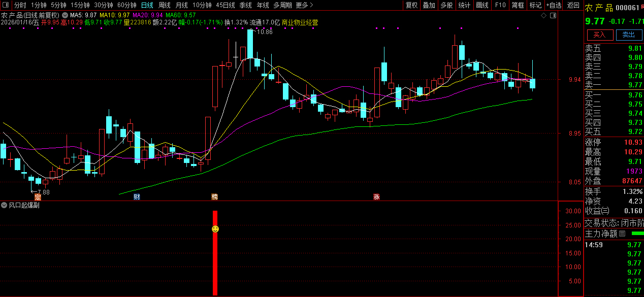
Task: Open the red 涨 limit-up marker
Action: (376, 197)
